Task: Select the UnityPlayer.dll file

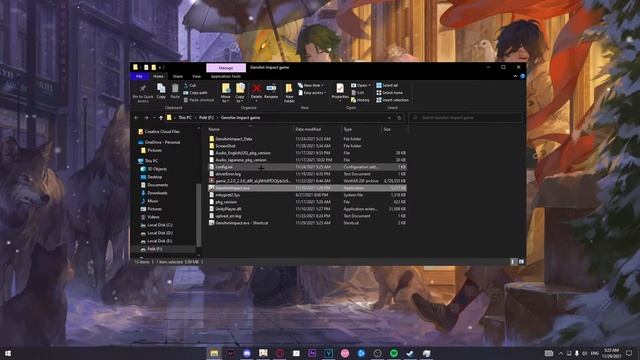Action: 307,209
